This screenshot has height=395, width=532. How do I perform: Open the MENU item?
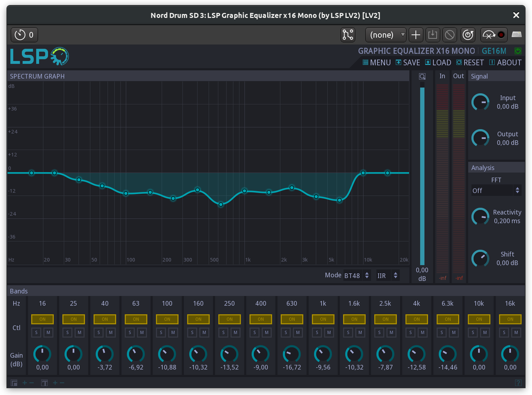tap(376, 62)
